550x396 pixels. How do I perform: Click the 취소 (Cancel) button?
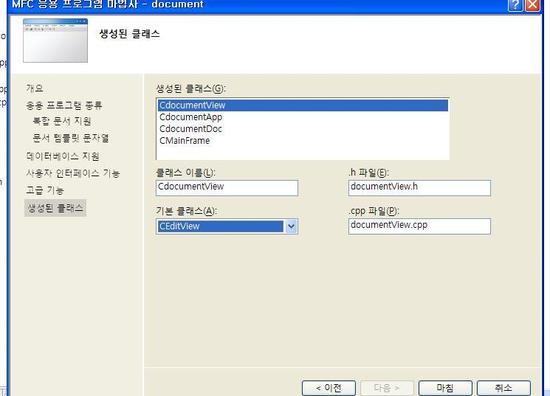click(504, 388)
